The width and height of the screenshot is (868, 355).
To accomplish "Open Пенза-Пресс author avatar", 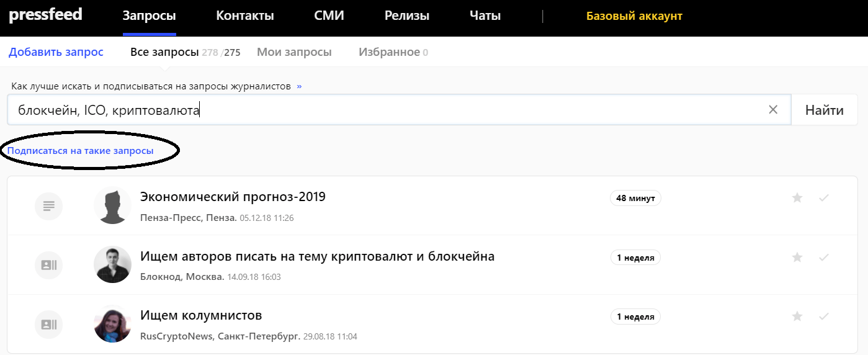I will click(x=112, y=205).
